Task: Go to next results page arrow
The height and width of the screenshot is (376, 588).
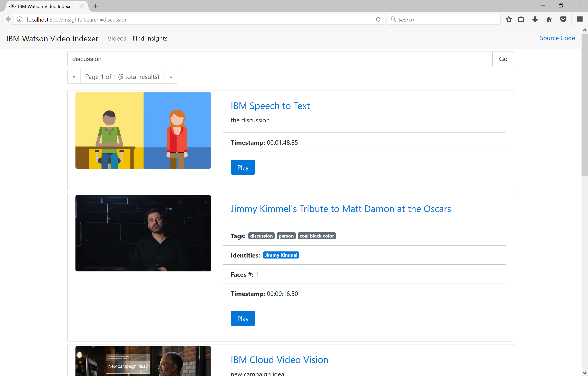Action: (x=171, y=77)
